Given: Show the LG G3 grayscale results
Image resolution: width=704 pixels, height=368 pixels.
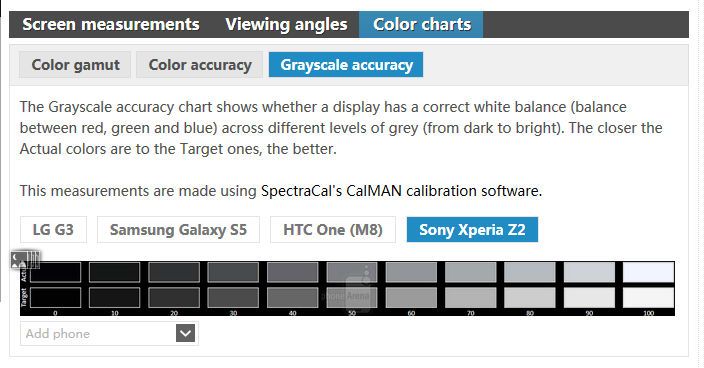Looking at the screenshot, I should pos(53,230).
